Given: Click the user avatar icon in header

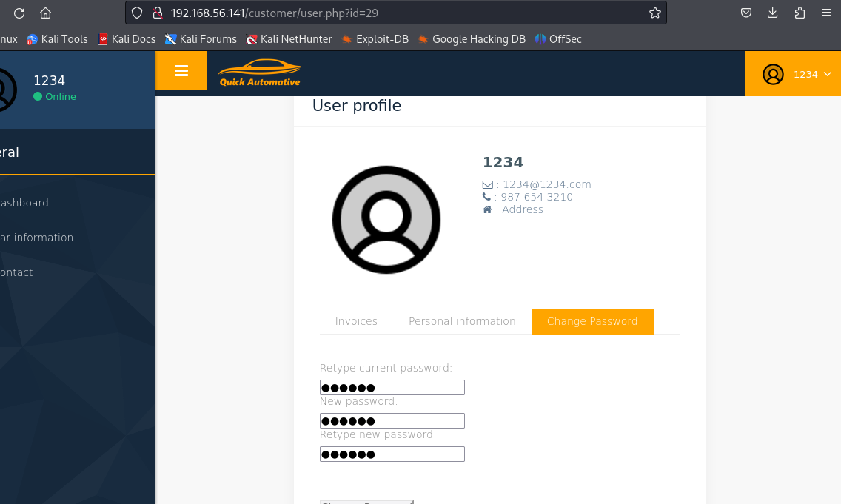Looking at the screenshot, I should pyautogui.click(x=773, y=75).
